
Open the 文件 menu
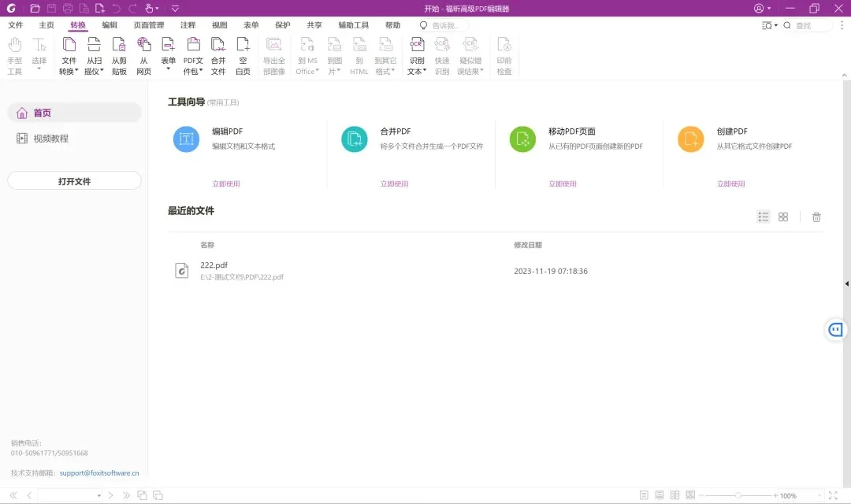(16, 25)
